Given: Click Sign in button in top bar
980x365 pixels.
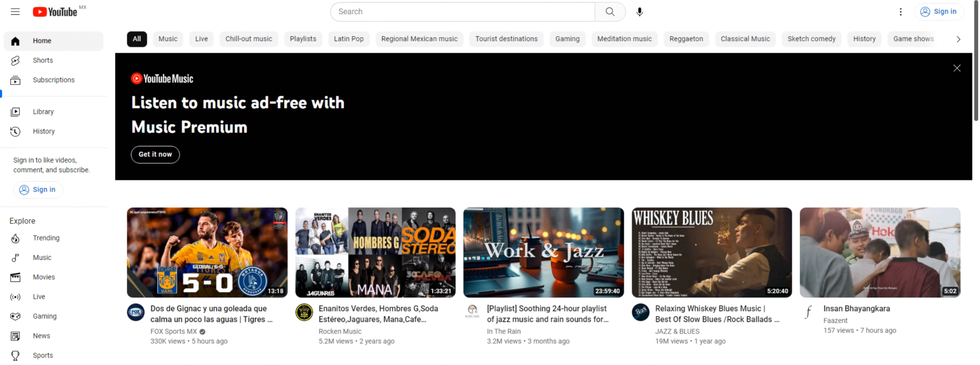Looking at the screenshot, I should point(938,12).
